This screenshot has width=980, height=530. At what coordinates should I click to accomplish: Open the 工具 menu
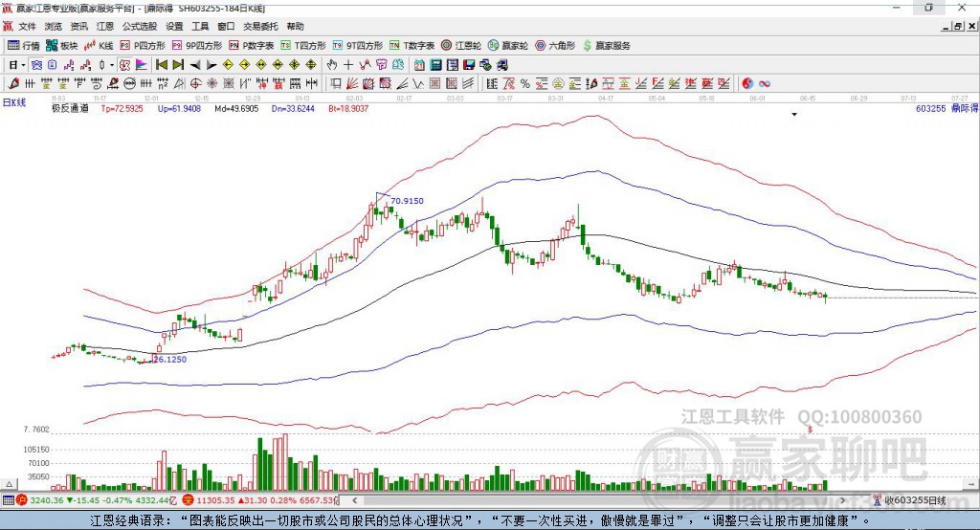tap(200, 26)
